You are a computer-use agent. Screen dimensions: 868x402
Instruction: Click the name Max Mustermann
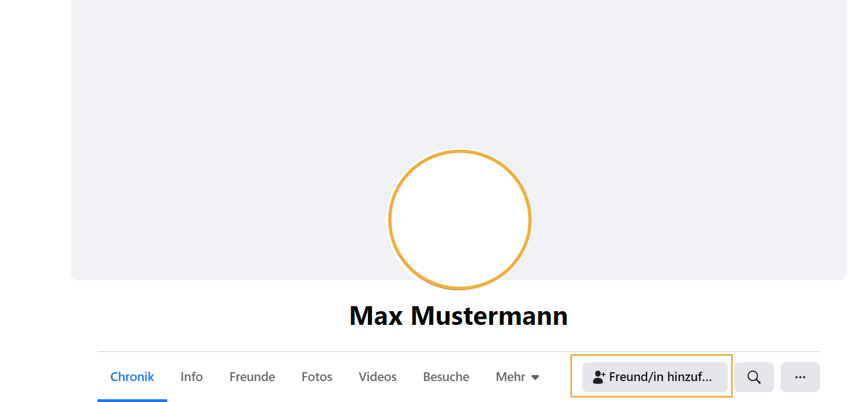pyautogui.click(x=459, y=316)
